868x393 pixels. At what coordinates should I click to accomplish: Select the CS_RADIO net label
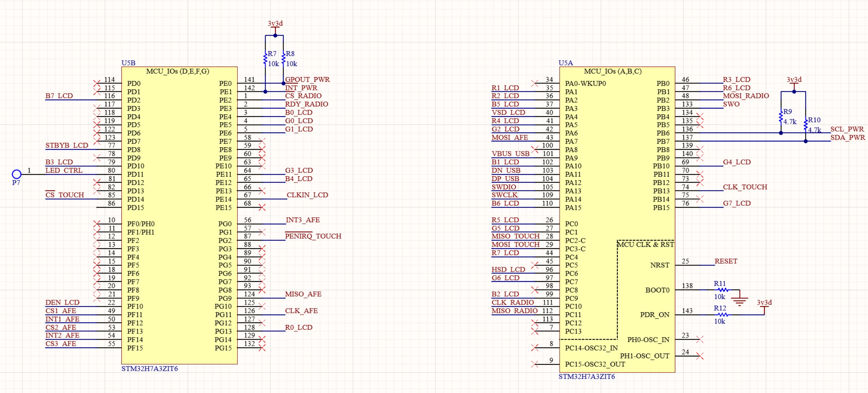tap(303, 96)
